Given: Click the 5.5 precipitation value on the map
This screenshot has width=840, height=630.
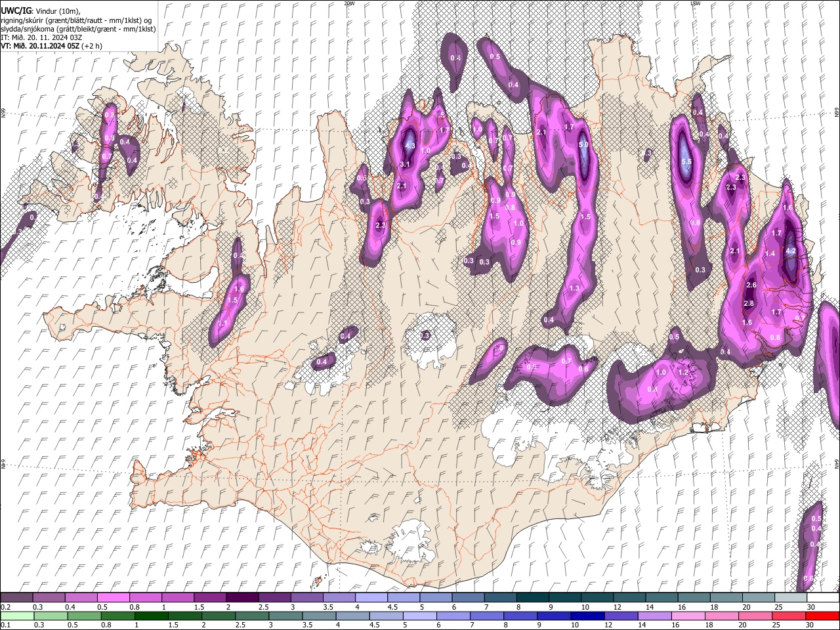Looking at the screenshot, I should (687, 161).
